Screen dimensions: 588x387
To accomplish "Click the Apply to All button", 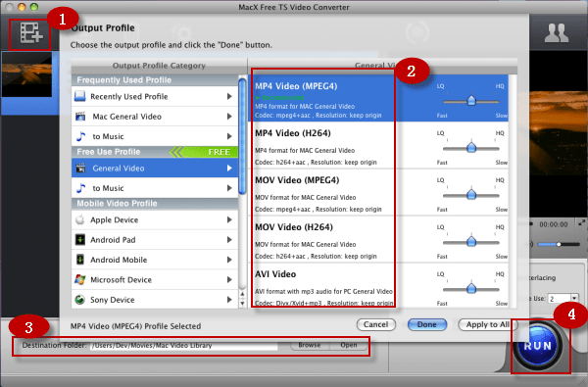I will click(487, 324).
